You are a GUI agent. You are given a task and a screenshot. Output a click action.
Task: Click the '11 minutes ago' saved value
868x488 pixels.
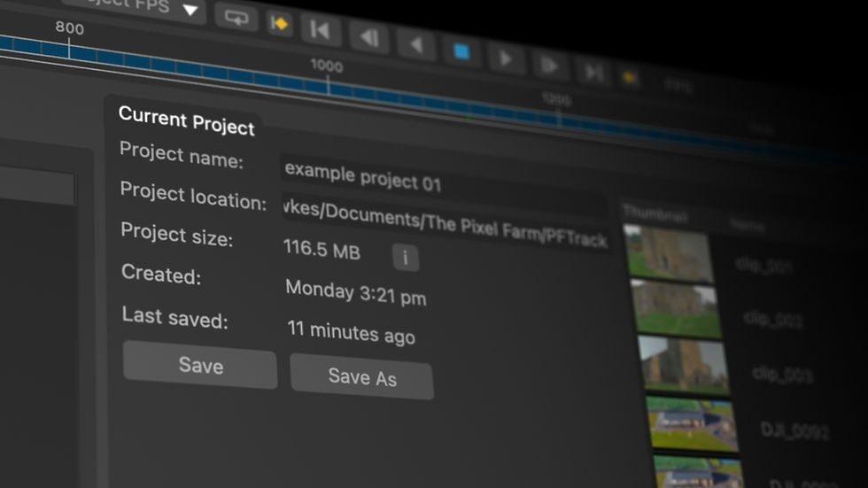click(351, 332)
